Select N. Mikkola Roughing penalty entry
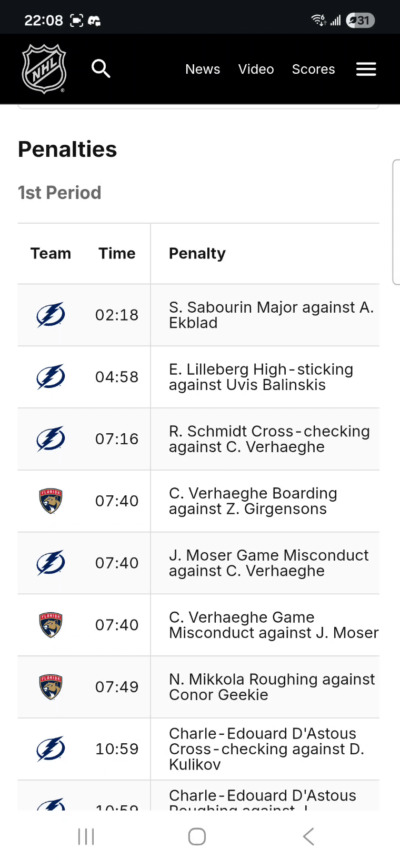This screenshot has width=400, height=868. pos(272,686)
